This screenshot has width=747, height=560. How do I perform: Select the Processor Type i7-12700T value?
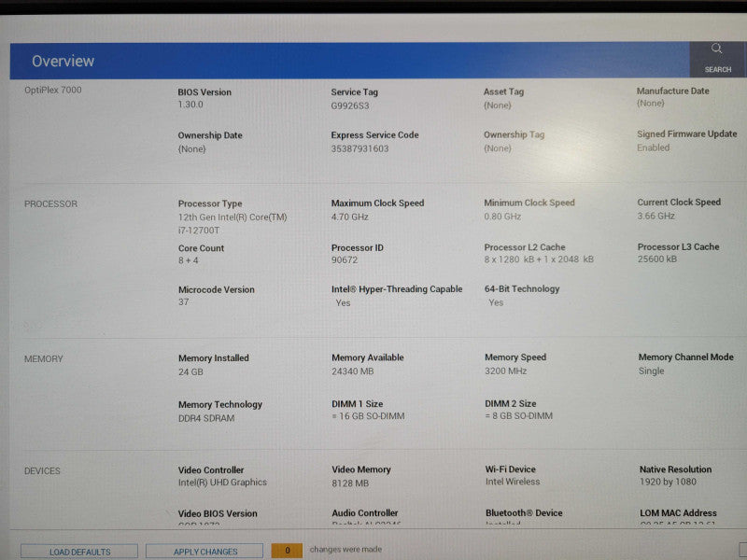[233, 223]
